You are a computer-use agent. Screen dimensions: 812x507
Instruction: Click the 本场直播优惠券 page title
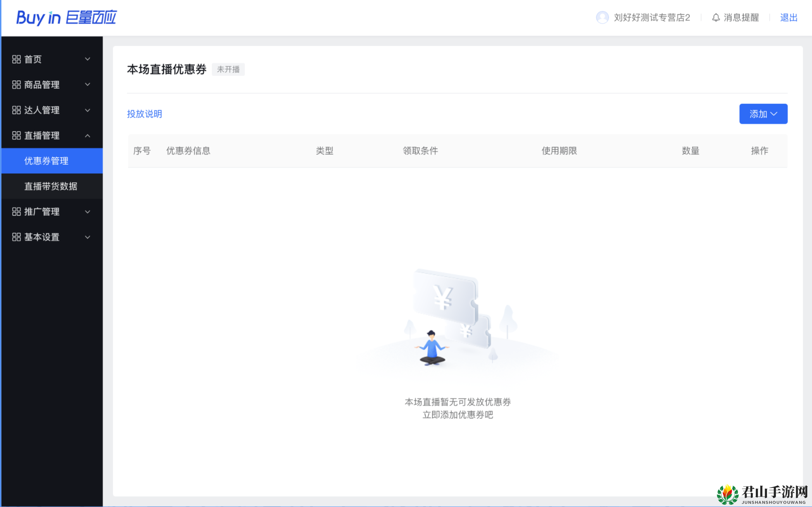click(x=167, y=69)
